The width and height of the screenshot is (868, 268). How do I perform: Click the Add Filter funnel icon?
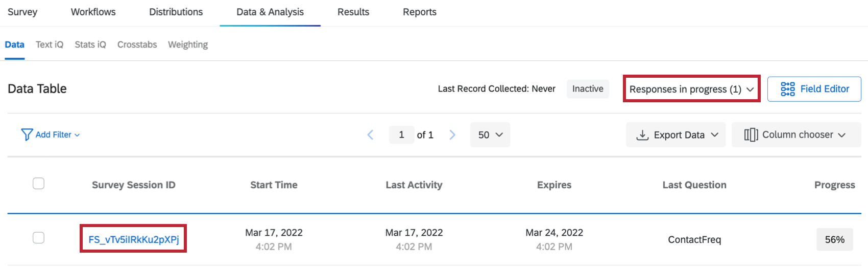pos(27,135)
